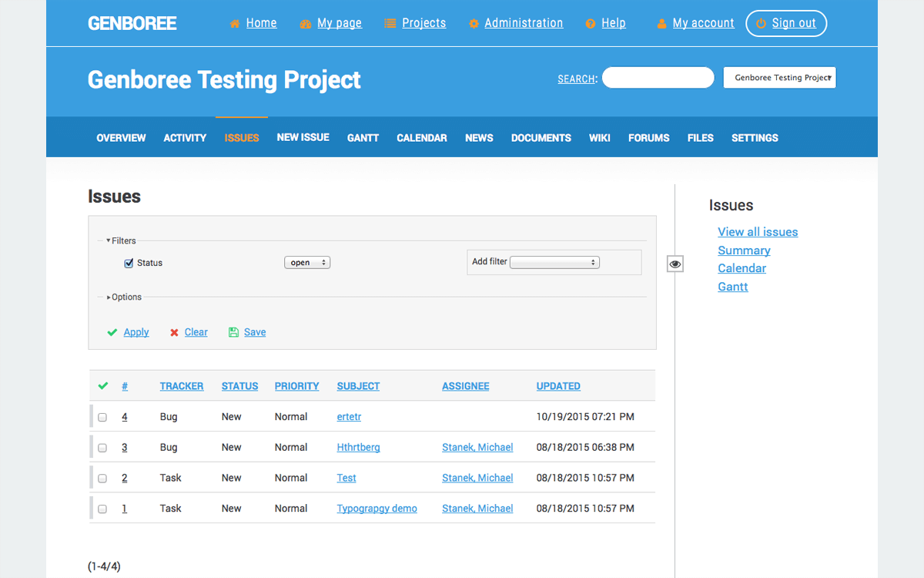This screenshot has width=924, height=578.
Task: Click the Help question mark icon
Action: click(591, 24)
